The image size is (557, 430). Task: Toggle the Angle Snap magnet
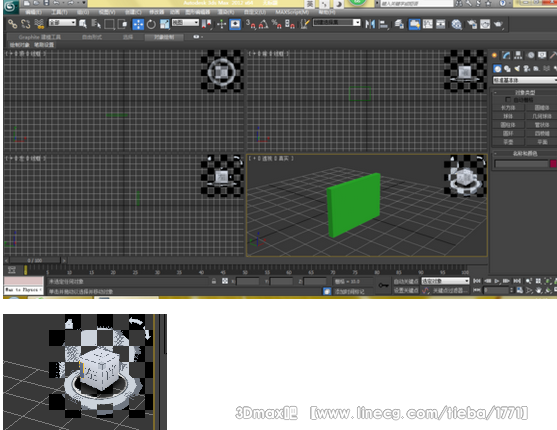[264, 24]
